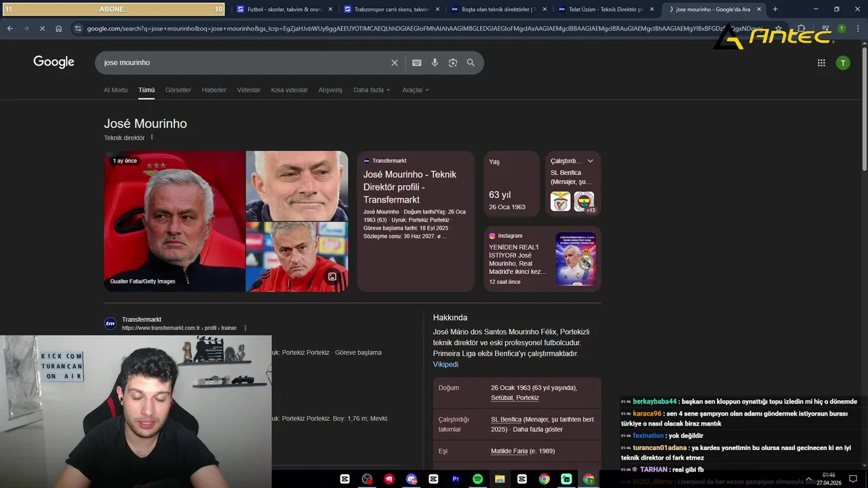This screenshot has width=868, height=488.
Task: Go back to the previous page
Action: tap(9, 28)
